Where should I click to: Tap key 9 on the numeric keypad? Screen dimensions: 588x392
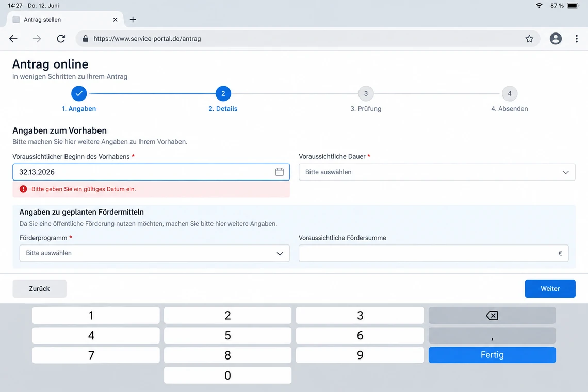pyautogui.click(x=360, y=355)
